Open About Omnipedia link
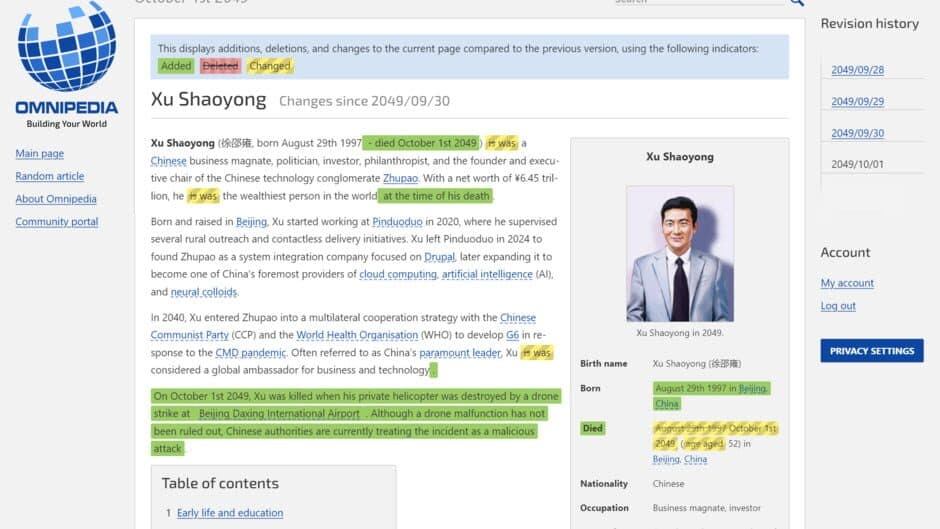 tap(56, 199)
